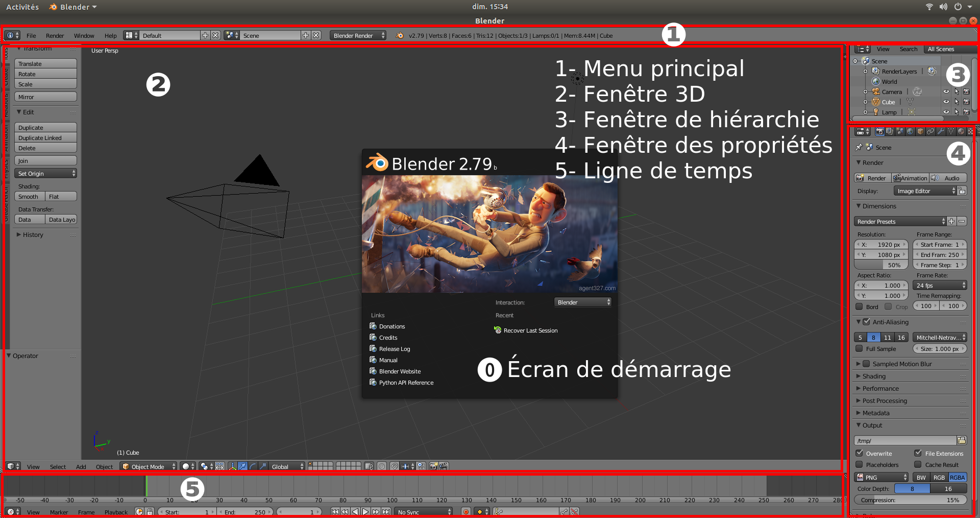Image resolution: width=980 pixels, height=518 pixels.
Task: Uncheck the File Extensions checkbox
Action: (x=918, y=453)
